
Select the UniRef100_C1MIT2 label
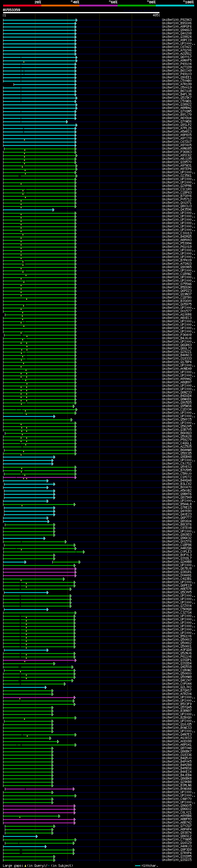177,477
